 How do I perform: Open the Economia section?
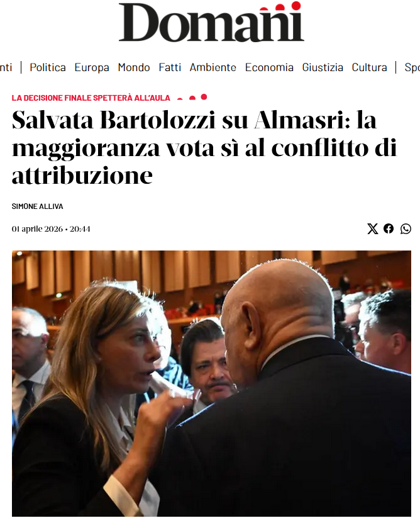[269, 67]
